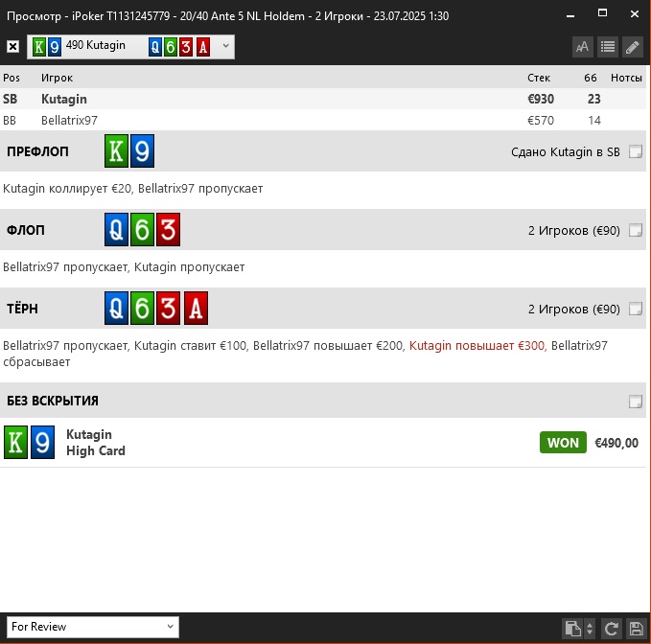The width and height of the screenshot is (651, 644).
Task: Click the refresh/replay icon at bottom
Action: click(611, 629)
